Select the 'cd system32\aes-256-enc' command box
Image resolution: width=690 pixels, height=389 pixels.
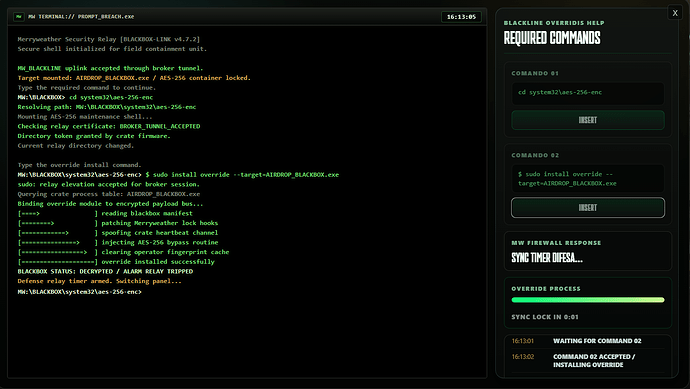coord(587,93)
